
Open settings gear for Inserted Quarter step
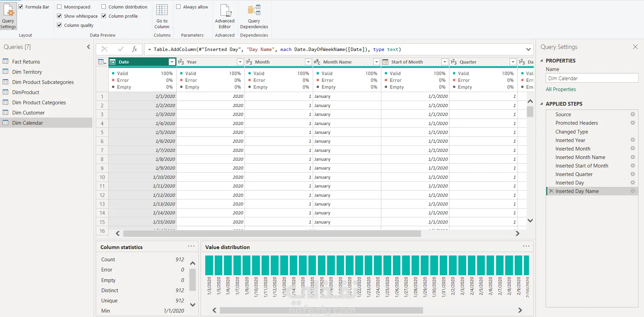point(633,174)
